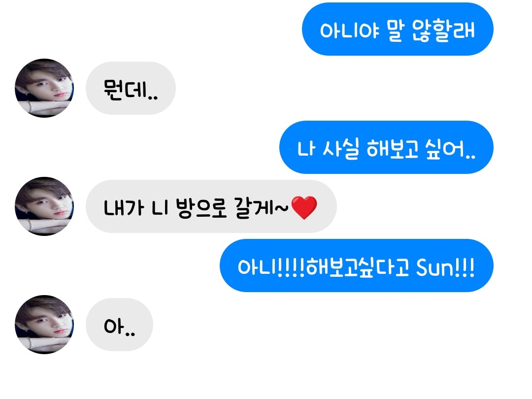The height and width of the screenshot is (399, 532).
Task: Open the profile picture next to 내가 니 방으로 갈게~
Action: coord(44,206)
